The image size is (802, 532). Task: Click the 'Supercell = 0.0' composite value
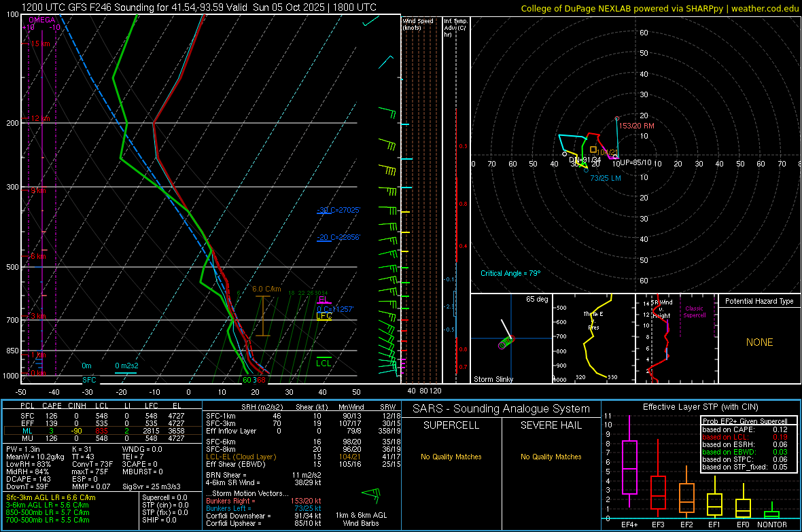pos(164,497)
